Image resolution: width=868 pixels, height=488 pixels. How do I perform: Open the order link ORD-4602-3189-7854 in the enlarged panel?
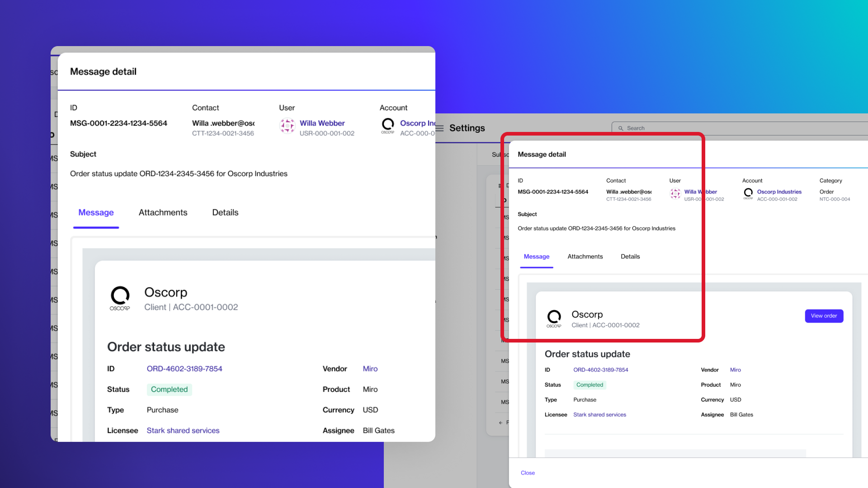pyautogui.click(x=184, y=369)
